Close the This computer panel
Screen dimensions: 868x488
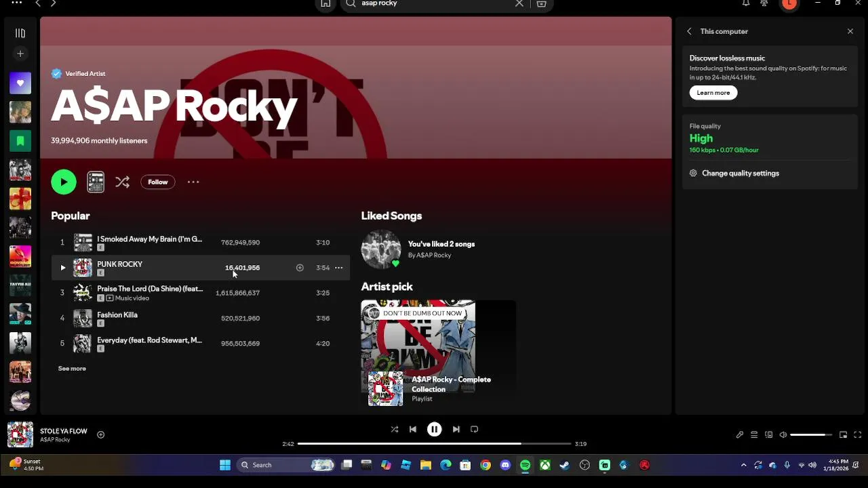[x=850, y=31]
